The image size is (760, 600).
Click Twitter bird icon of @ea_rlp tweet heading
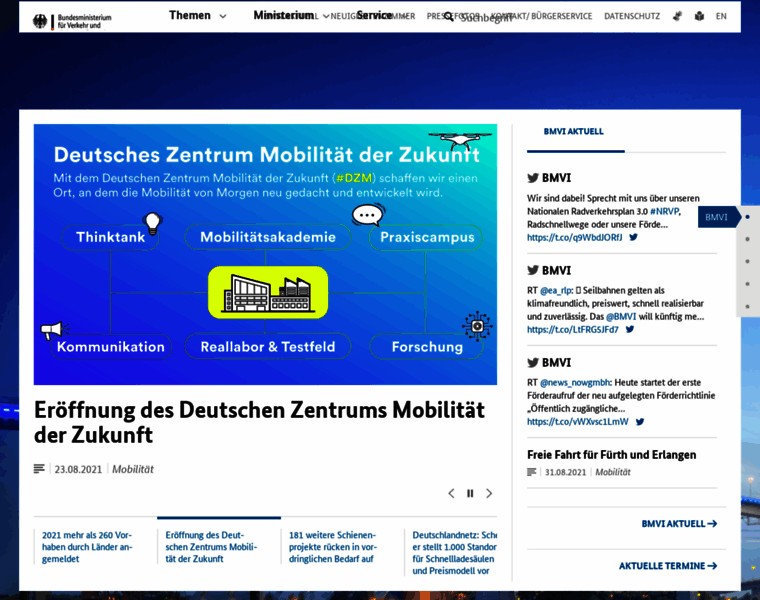533,270
